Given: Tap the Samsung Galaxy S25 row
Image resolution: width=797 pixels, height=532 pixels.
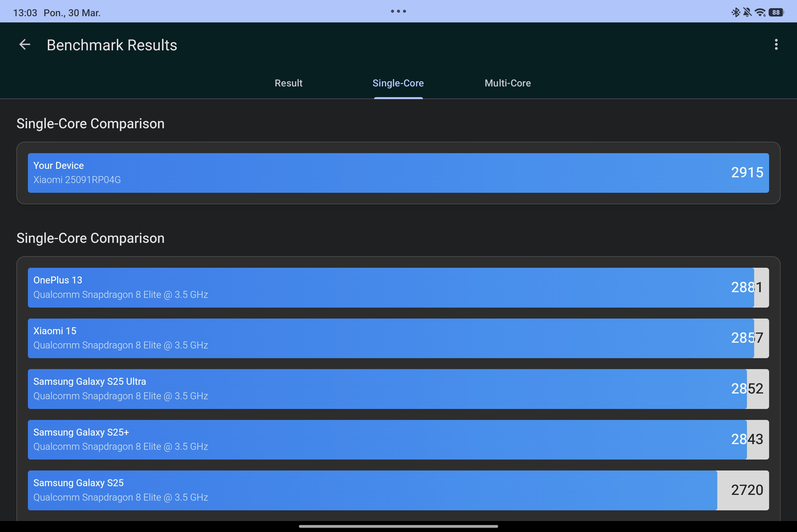Looking at the screenshot, I should point(398,490).
